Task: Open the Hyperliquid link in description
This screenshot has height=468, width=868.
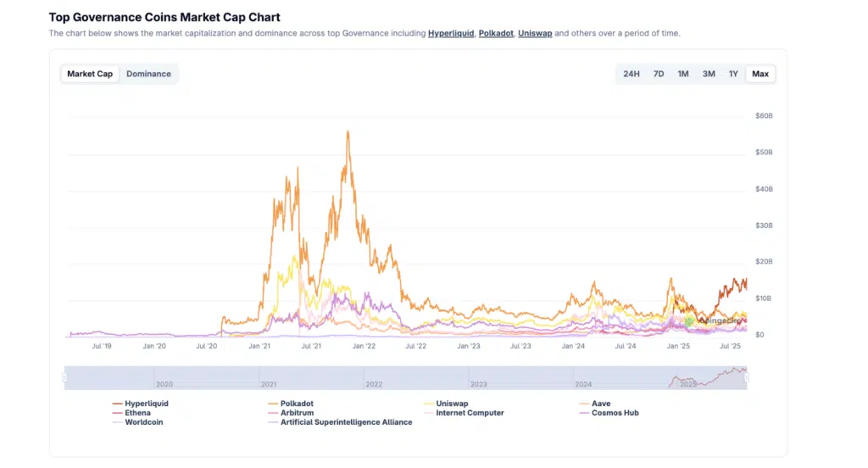Action: (x=451, y=33)
